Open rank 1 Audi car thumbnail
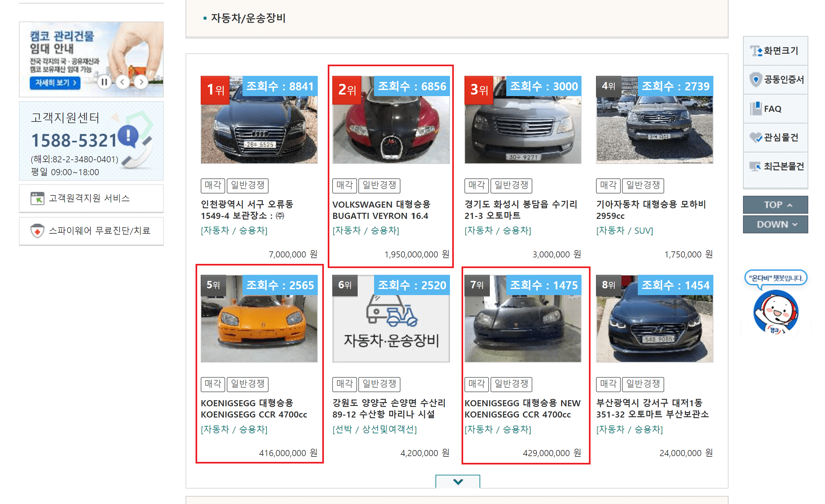Viewport: 825px width, 504px height. click(x=259, y=120)
